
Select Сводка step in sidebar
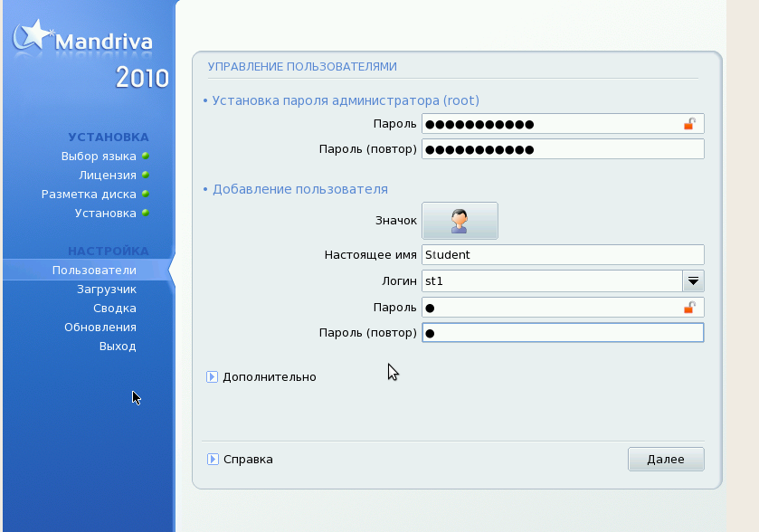tap(115, 308)
